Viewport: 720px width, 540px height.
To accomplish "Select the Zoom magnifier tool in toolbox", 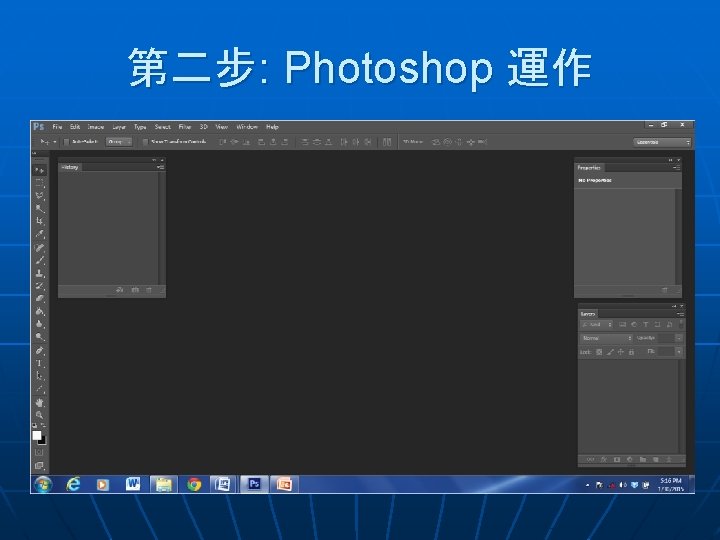I will point(39,415).
